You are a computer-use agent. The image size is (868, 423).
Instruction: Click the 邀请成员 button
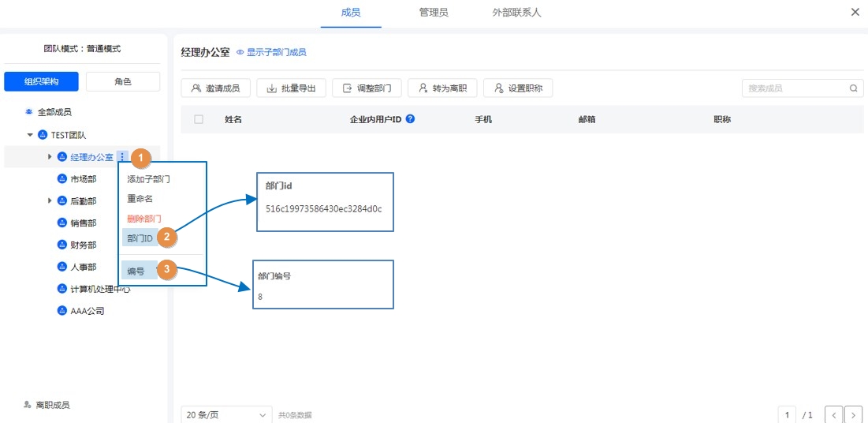click(215, 88)
